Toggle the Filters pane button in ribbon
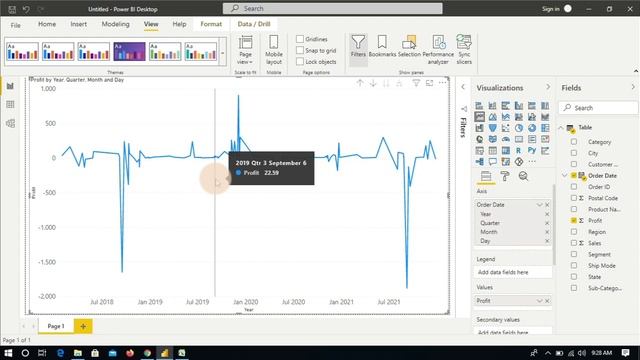 click(x=358, y=50)
